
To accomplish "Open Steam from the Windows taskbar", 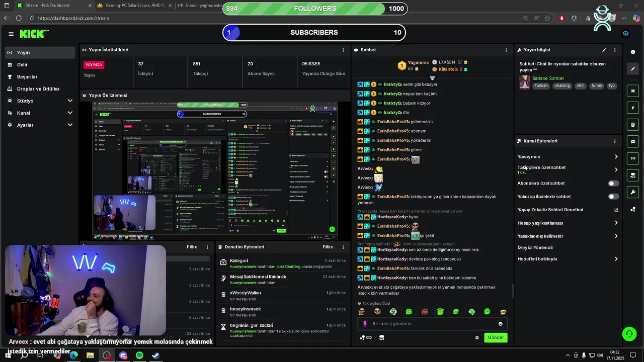I will tap(155, 355).
